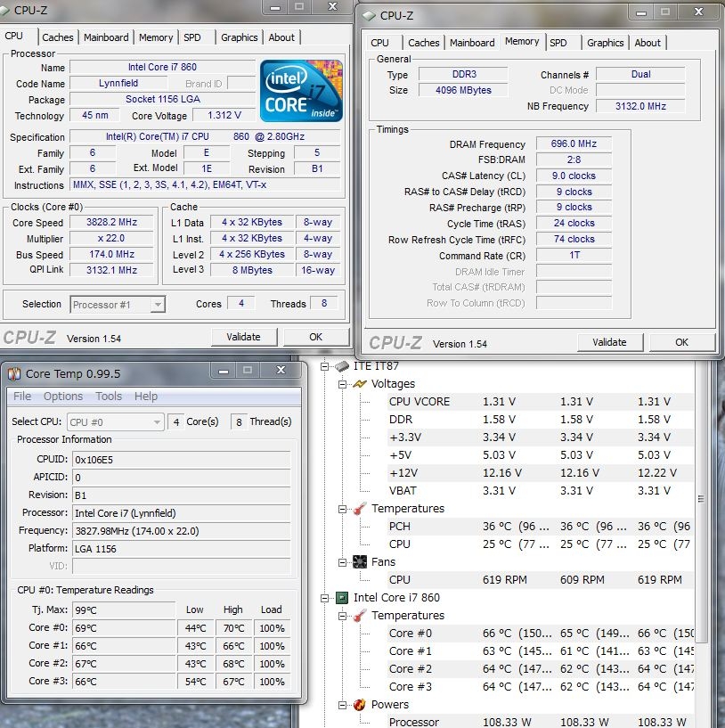Click the Platform field LGA 1156
The height and width of the screenshot is (728, 725).
(182, 549)
